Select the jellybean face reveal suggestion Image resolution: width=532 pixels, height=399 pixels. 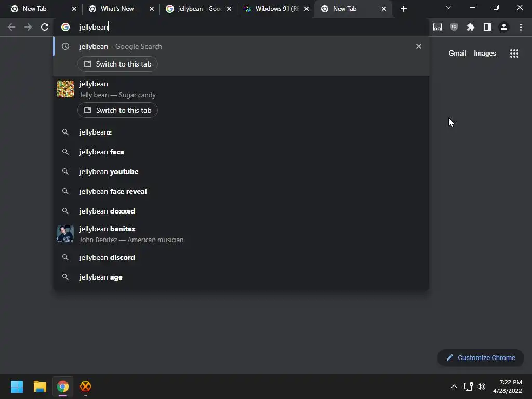pos(241,191)
